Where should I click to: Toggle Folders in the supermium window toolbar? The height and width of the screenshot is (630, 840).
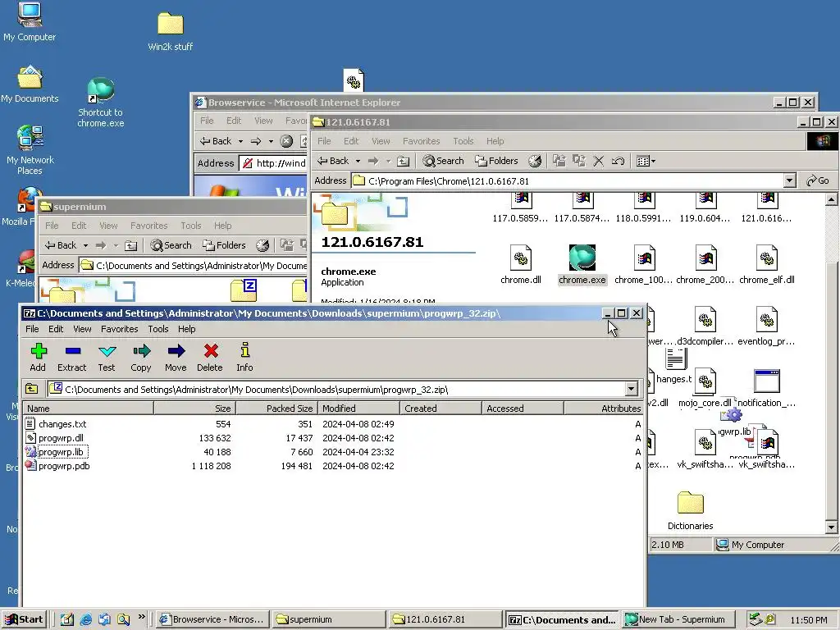pos(224,245)
